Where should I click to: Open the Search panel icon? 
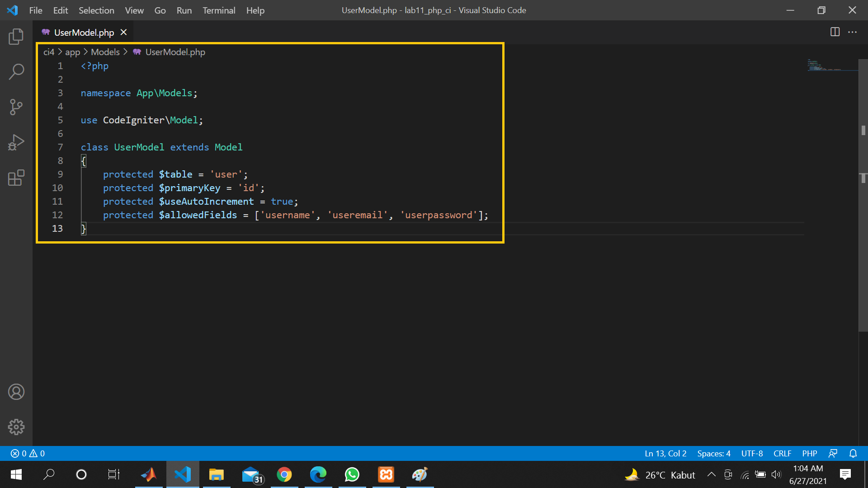[16, 71]
